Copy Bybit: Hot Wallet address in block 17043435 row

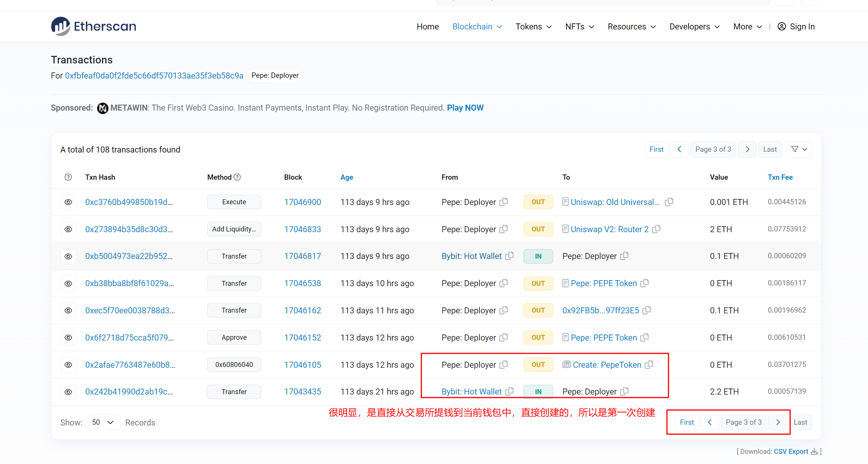tap(509, 392)
